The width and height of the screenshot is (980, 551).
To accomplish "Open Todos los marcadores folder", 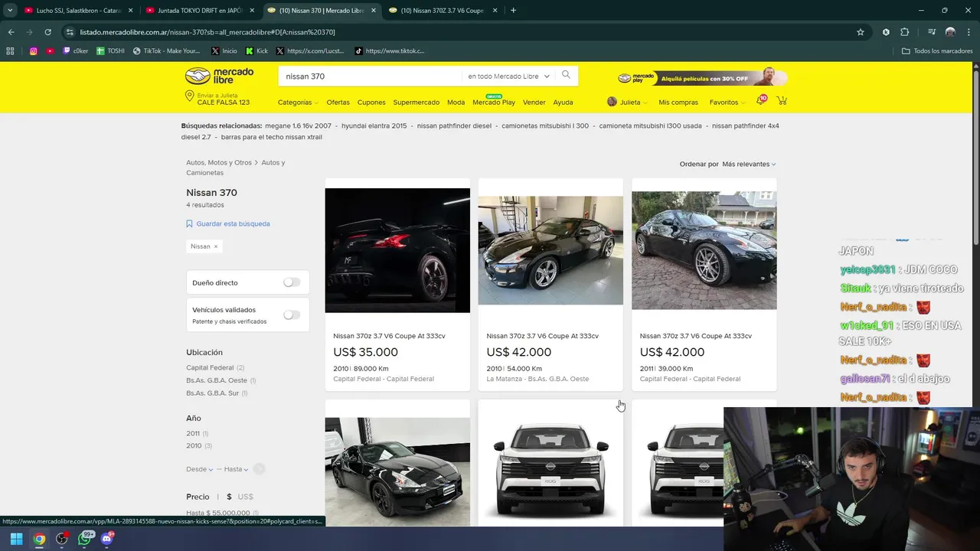I will point(937,51).
